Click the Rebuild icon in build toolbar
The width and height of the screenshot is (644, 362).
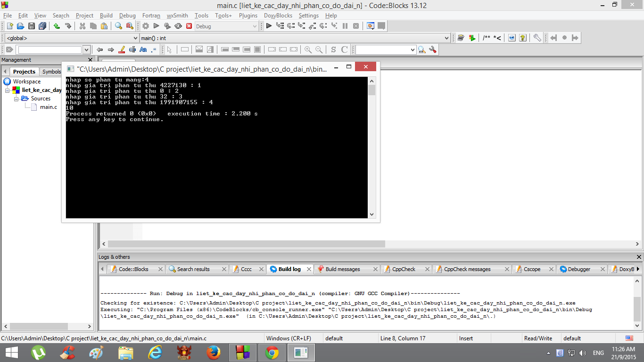pos(178,26)
